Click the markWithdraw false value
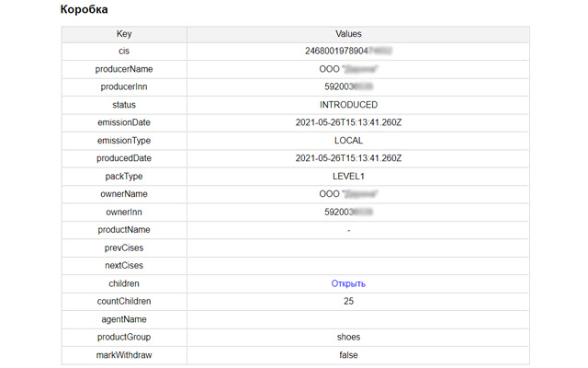The image size is (588, 368). [348, 354]
